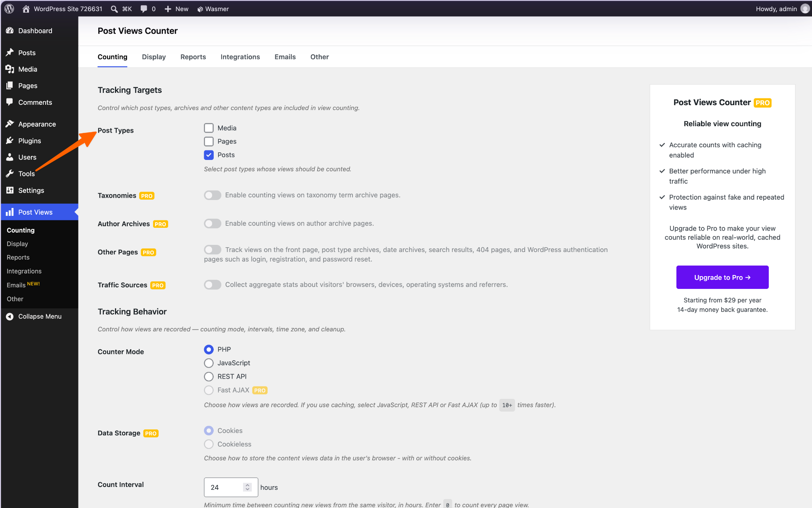Click the Count Interval stepper arrows
This screenshot has width=812, height=508.
(x=247, y=487)
